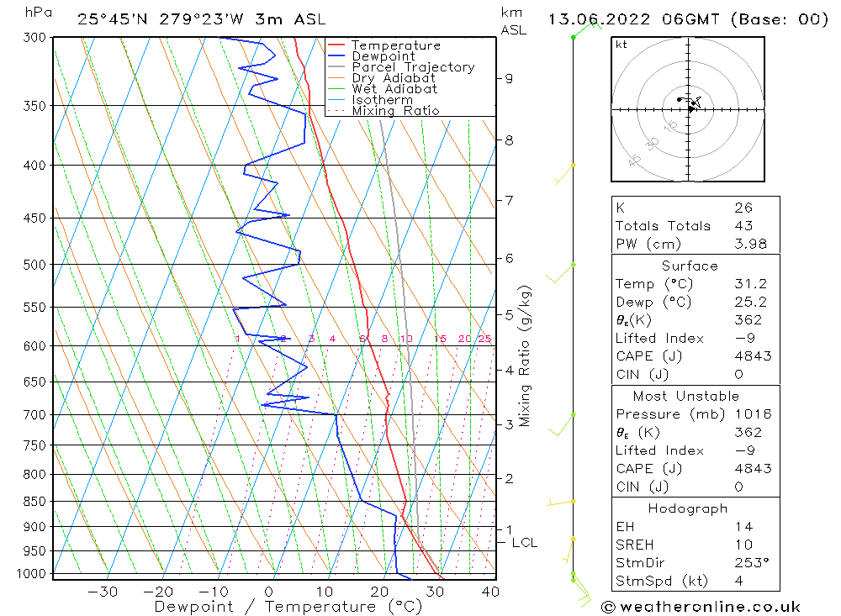Click the EH value 14
841x616 pixels.
coord(743,527)
